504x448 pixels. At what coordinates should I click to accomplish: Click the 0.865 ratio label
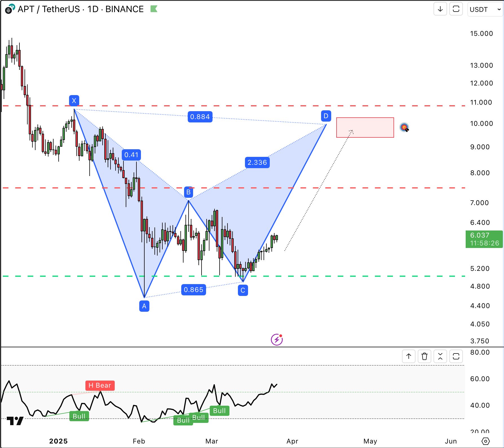[194, 290]
